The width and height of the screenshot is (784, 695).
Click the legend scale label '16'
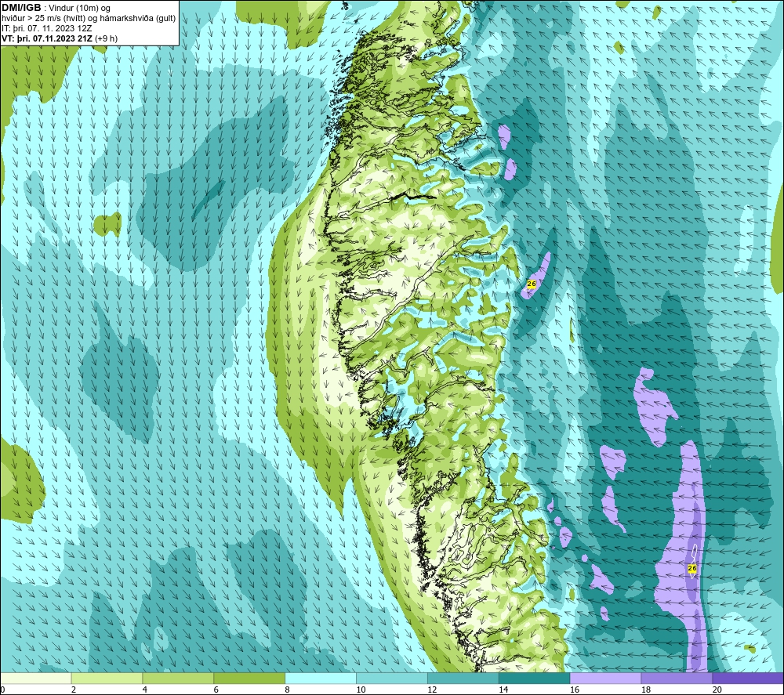pos(575,690)
